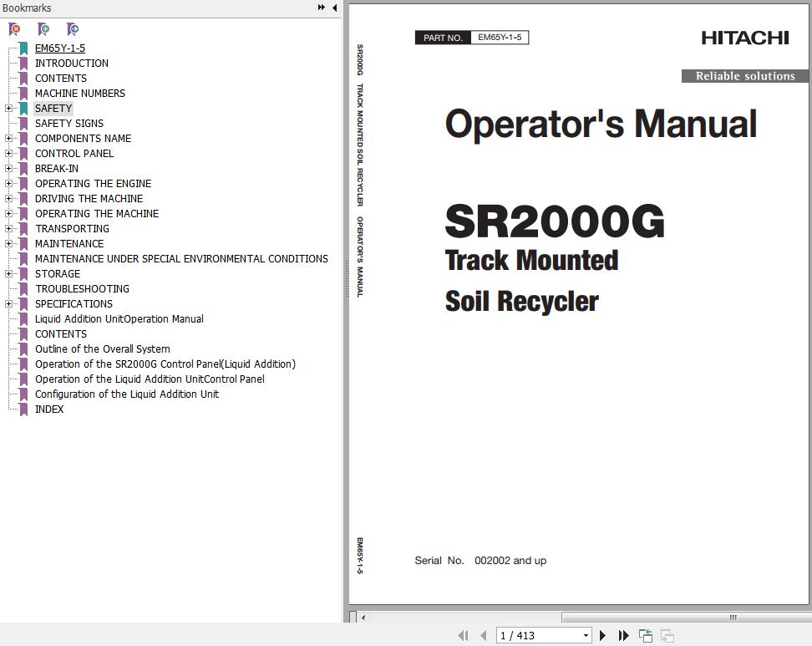
Task: Collapse the Bookmarks panel with left arrow
Action: pyautogui.click(x=334, y=8)
